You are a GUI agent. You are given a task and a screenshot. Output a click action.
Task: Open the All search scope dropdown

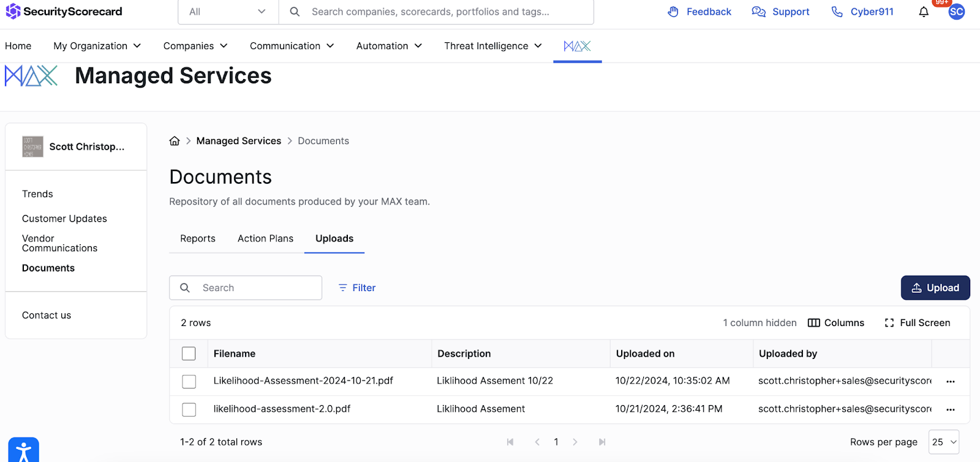pos(228,12)
